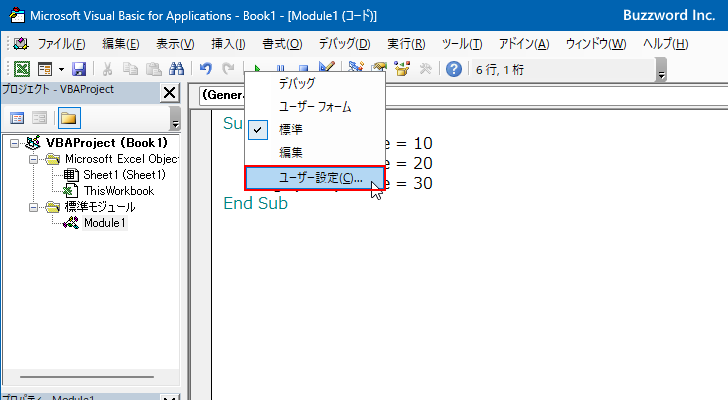Click the VBA icon in menu bar

[20, 44]
